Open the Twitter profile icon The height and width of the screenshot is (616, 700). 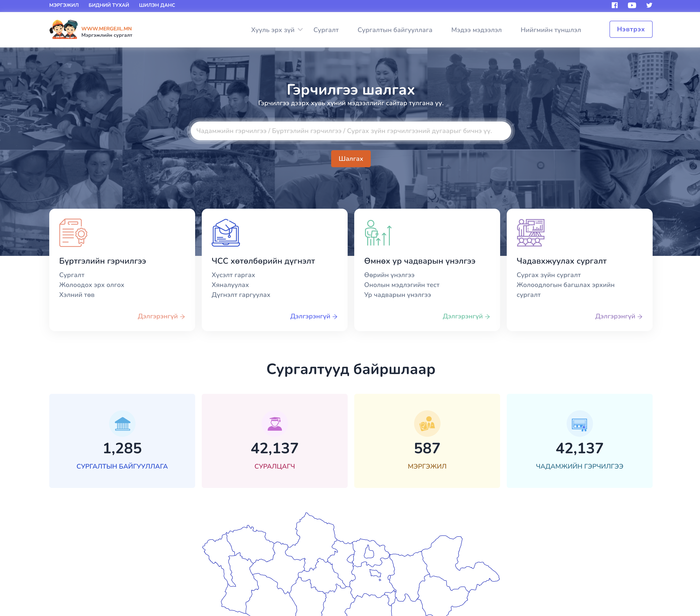click(x=649, y=5)
